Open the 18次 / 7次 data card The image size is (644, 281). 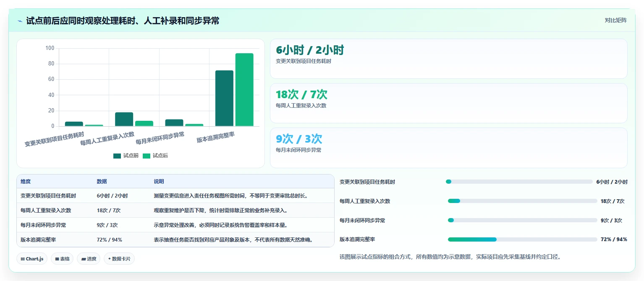tap(448, 103)
